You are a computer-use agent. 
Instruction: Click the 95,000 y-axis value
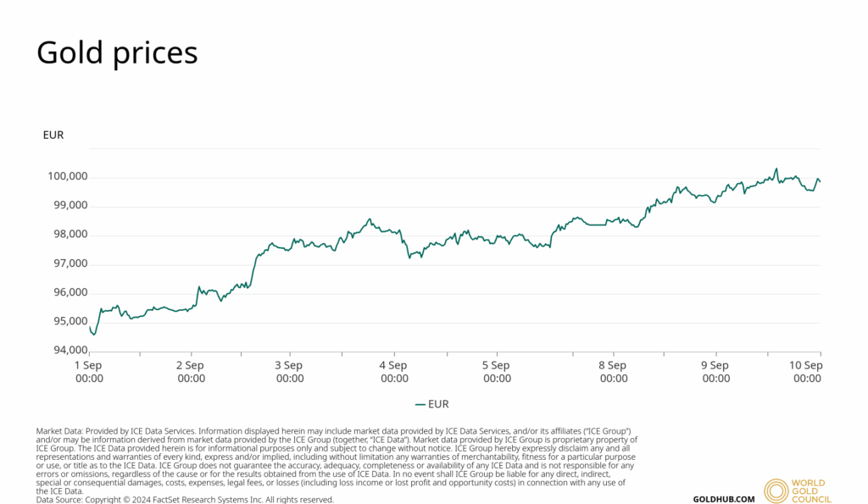[67, 321]
